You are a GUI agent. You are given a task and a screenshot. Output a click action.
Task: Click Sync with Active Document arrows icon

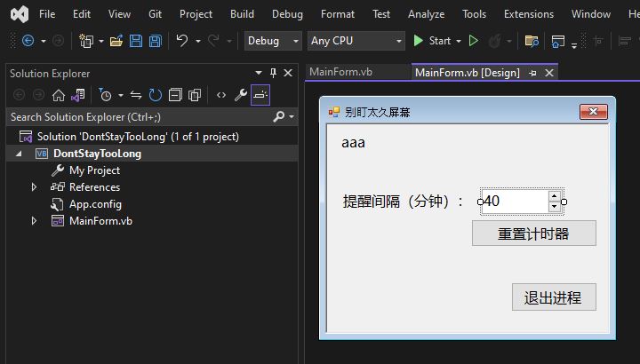(x=136, y=95)
